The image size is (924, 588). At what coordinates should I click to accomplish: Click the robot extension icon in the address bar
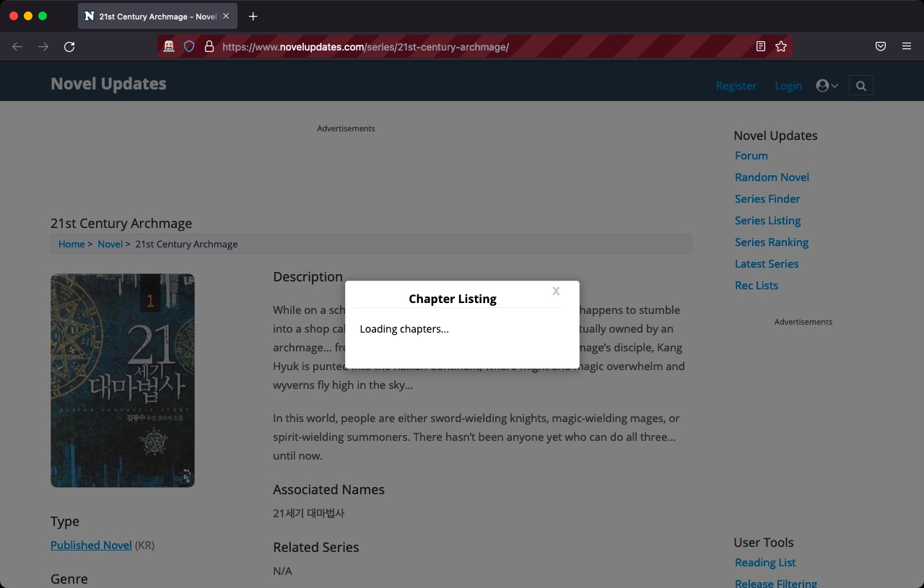coord(168,46)
